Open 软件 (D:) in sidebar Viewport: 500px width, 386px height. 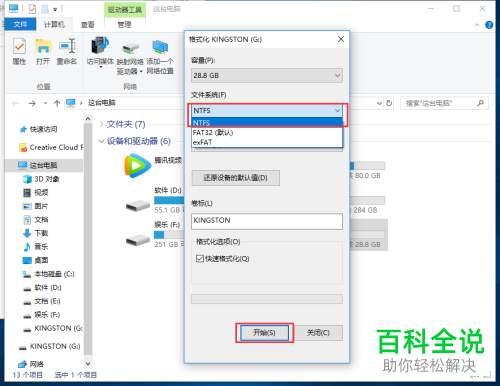42,288
